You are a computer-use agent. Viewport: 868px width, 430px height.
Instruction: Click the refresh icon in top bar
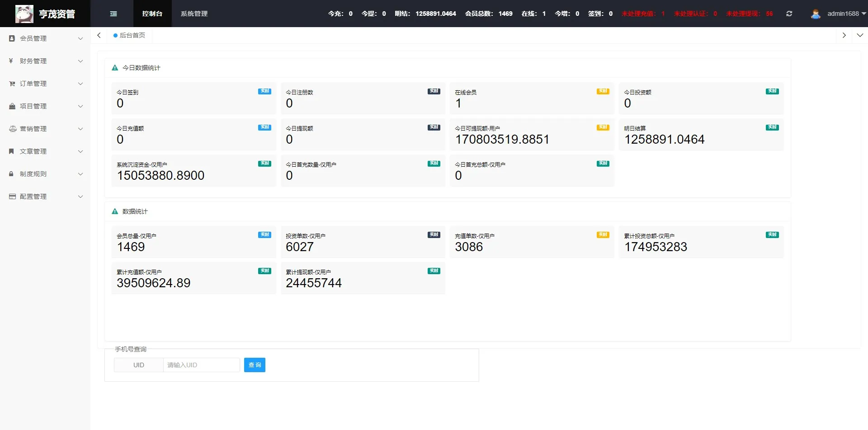(789, 14)
